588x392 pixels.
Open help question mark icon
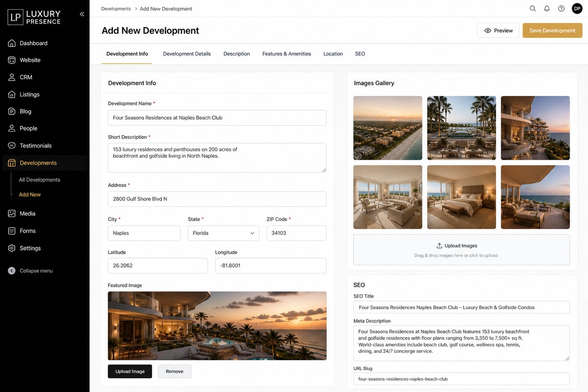pyautogui.click(x=561, y=8)
